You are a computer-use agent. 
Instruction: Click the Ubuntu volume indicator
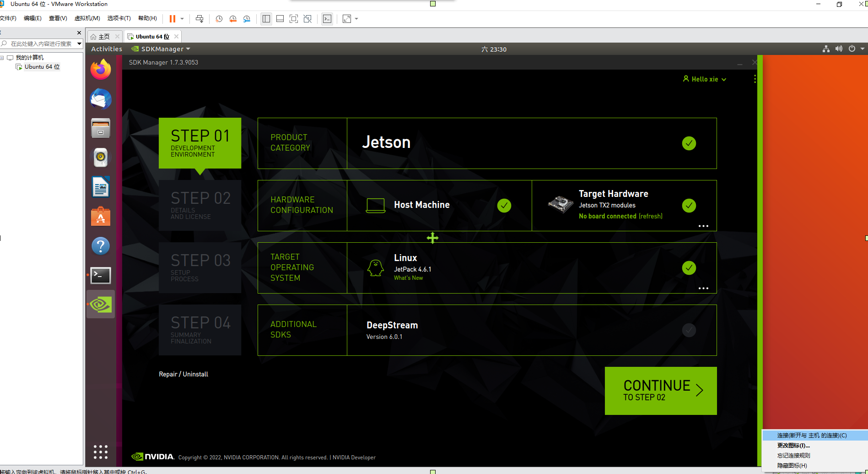(x=839, y=49)
